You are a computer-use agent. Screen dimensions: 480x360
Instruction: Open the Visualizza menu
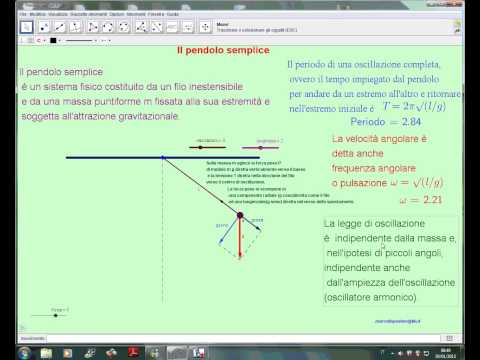[x=58, y=14]
